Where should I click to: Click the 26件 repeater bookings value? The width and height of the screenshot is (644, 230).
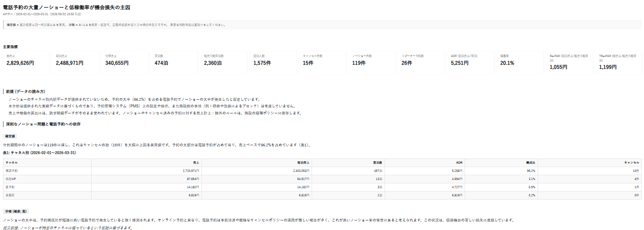(407, 63)
